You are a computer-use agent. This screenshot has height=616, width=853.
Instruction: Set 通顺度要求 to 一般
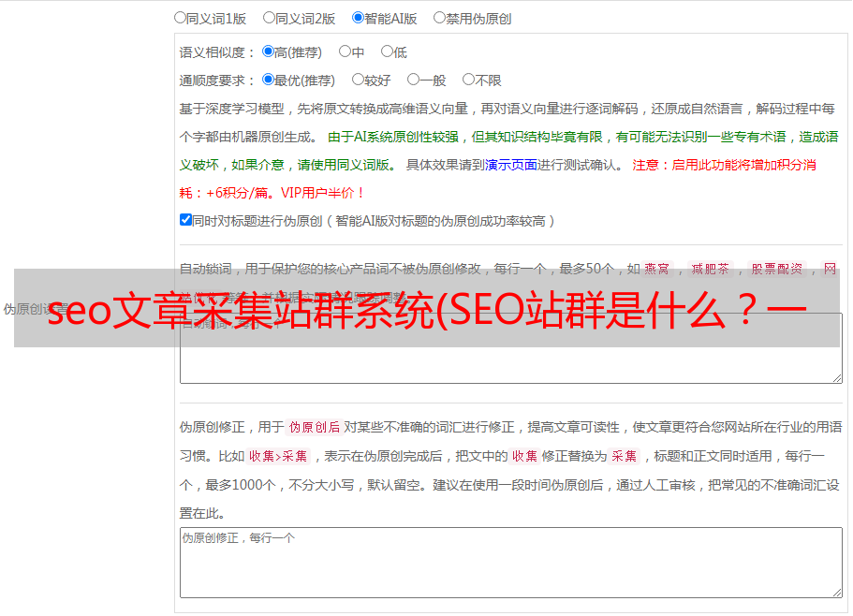click(x=414, y=80)
